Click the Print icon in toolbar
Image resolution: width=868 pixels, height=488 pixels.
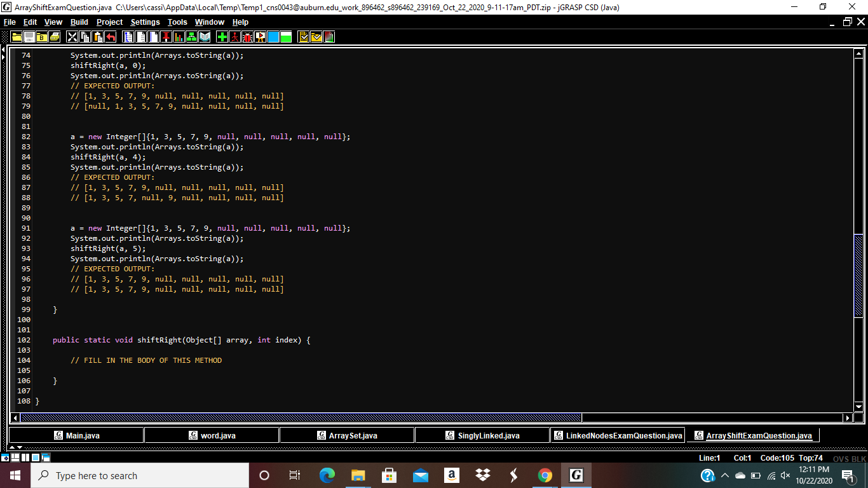55,37
